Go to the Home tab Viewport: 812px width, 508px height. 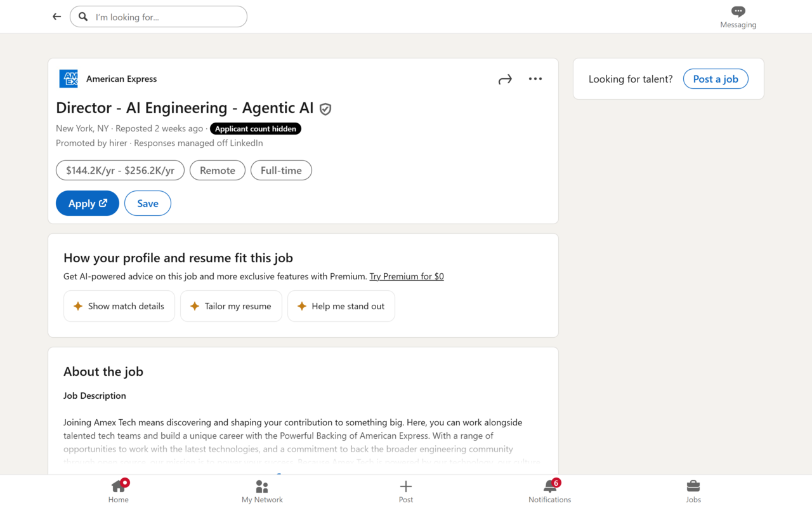[119, 491]
